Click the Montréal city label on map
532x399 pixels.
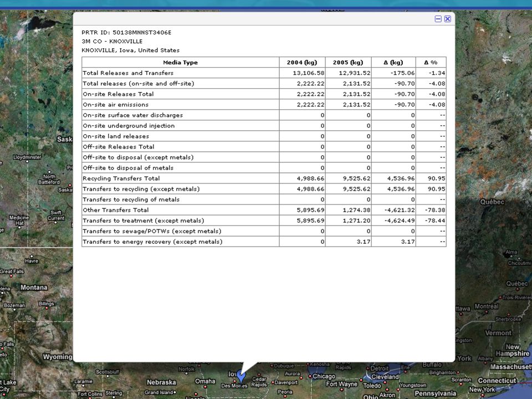(x=487, y=306)
